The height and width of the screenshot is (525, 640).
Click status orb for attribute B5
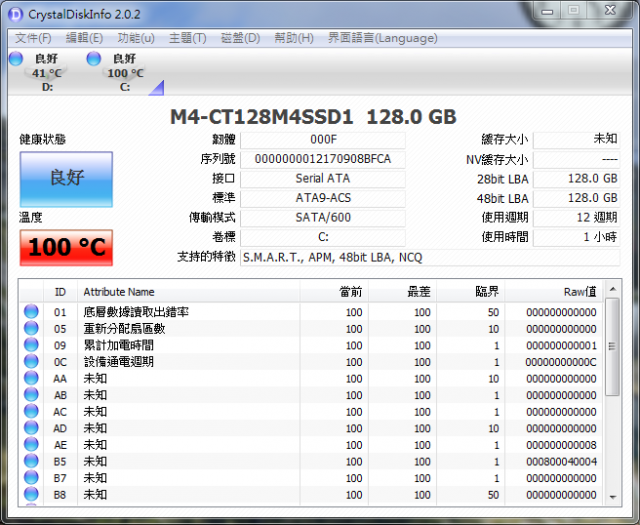pos(31,461)
